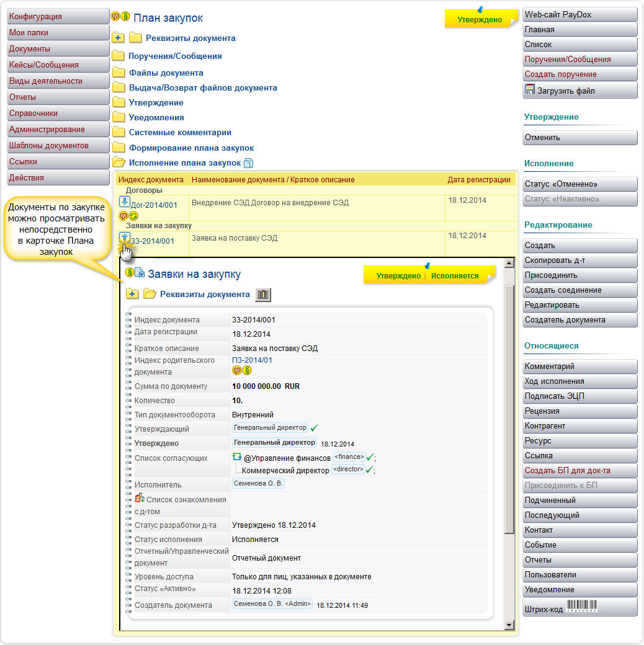This screenshot has height=645, width=644.
Task: Click the Создать БП для док-та button
Action: [x=579, y=471]
